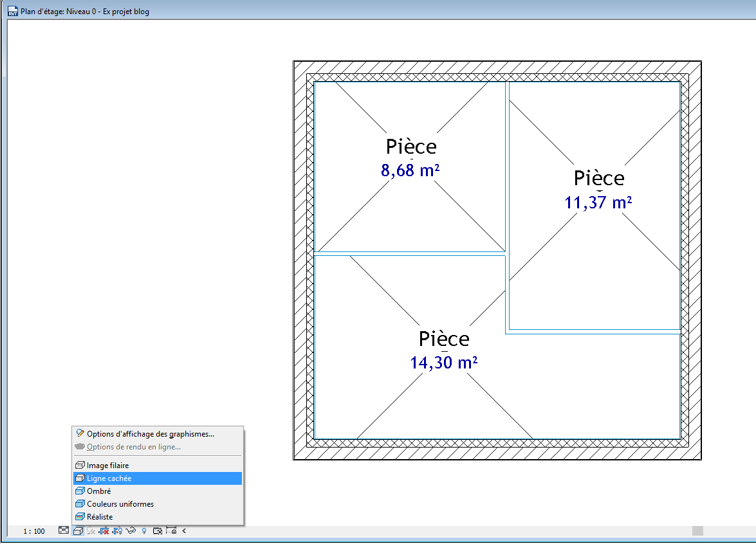The height and width of the screenshot is (544, 756).
Task: Select 'Couleurs uniformes' rendering mode
Action: click(x=120, y=503)
